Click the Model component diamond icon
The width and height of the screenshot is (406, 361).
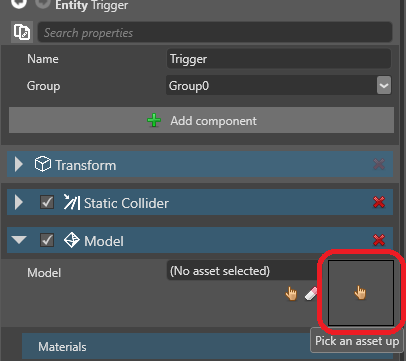pyautogui.click(x=72, y=240)
